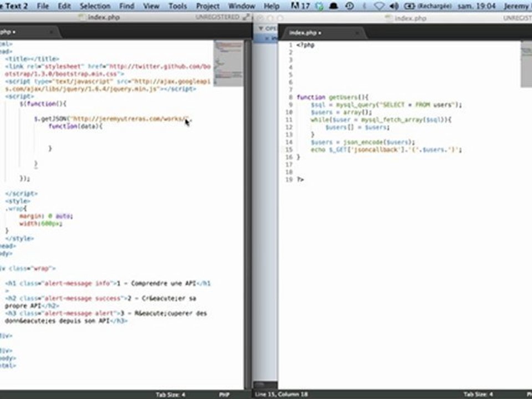The width and height of the screenshot is (532, 399).
Task: Click the left window vertical scrollbar
Action: click(248, 214)
